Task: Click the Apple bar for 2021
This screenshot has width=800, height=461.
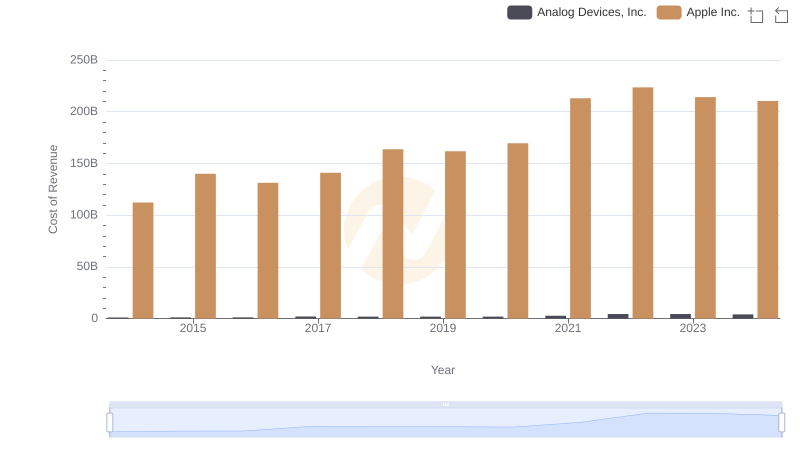Action: 581,209
